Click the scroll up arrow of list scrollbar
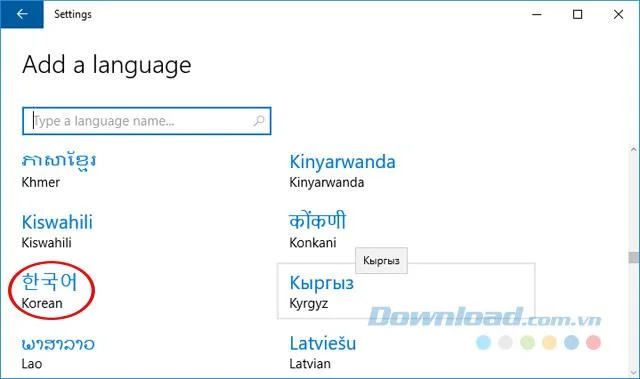 pos(633,150)
